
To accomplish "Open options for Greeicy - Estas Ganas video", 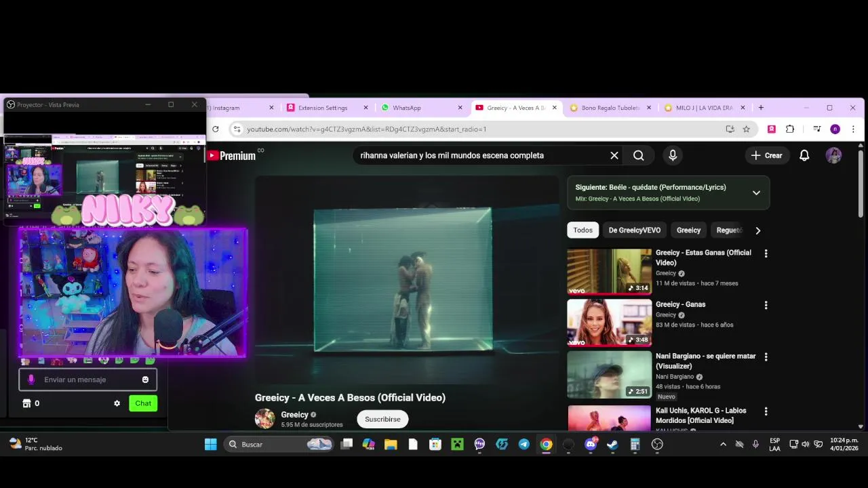I will (766, 253).
